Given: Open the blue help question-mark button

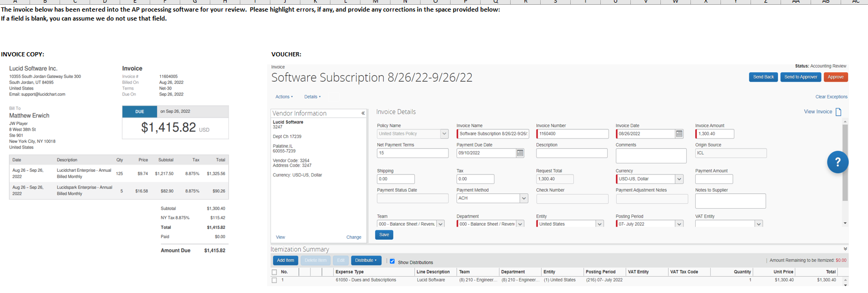Looking at the screenshot, I should 838,162.
